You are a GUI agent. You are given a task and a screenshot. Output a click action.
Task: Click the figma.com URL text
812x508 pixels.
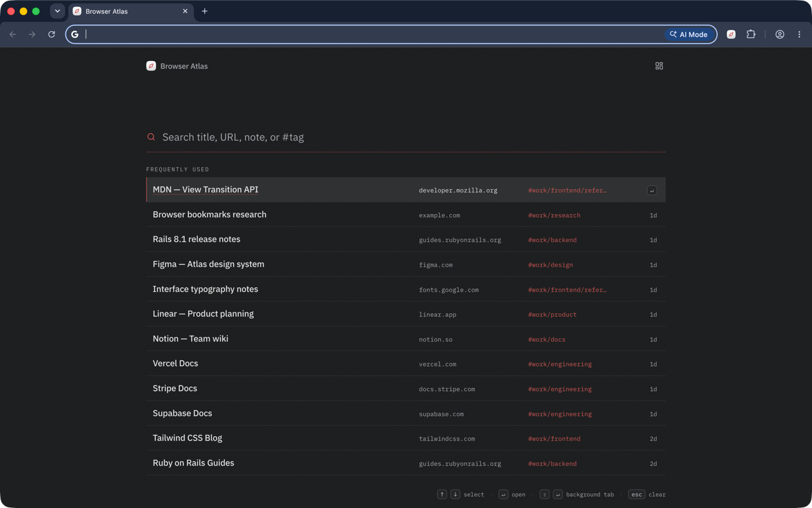coord(436,265)
